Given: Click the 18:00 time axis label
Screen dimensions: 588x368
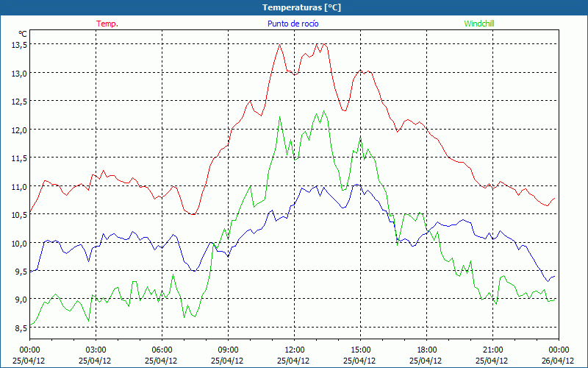Looking at the screenshot, I should (427, 350).
